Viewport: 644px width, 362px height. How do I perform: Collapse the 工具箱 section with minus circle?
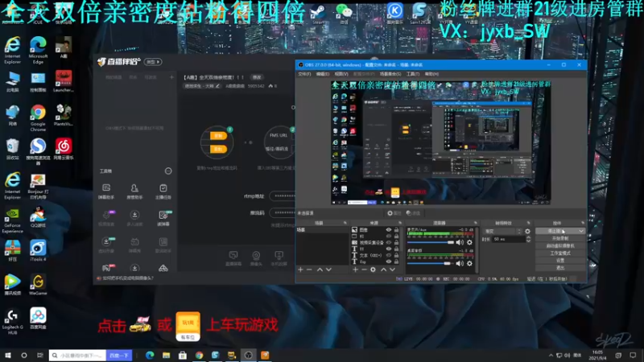168,171
